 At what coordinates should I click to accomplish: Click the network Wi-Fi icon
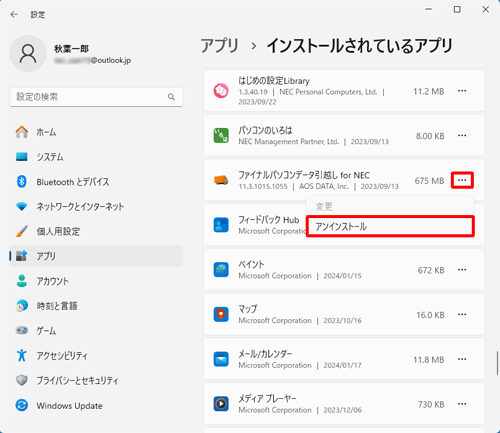tap(22, 207)
